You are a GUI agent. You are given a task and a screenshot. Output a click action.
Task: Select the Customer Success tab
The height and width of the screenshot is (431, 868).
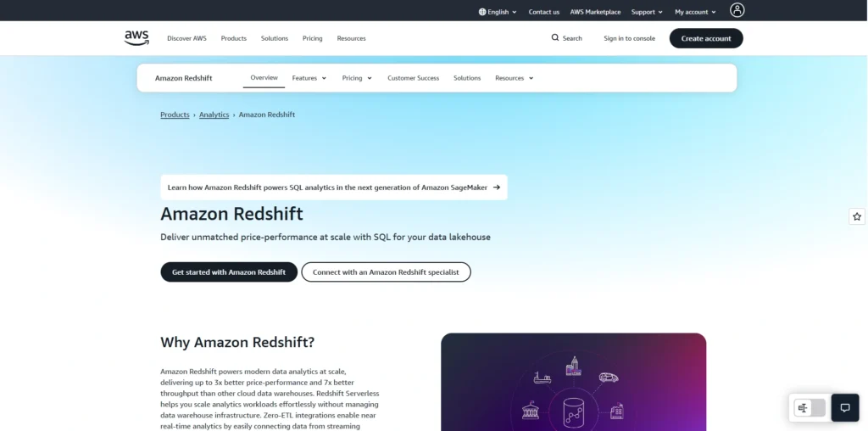click(x=413, y=78)
